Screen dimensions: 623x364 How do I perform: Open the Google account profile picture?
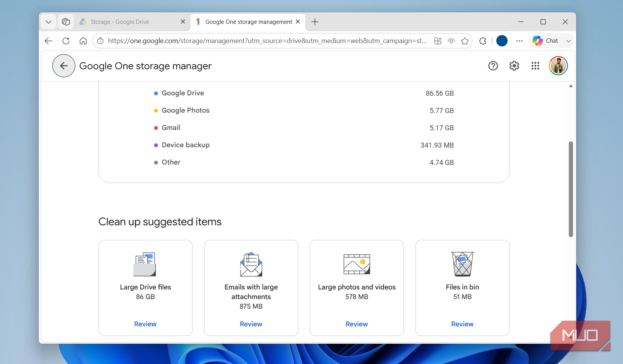coord(558,66)
